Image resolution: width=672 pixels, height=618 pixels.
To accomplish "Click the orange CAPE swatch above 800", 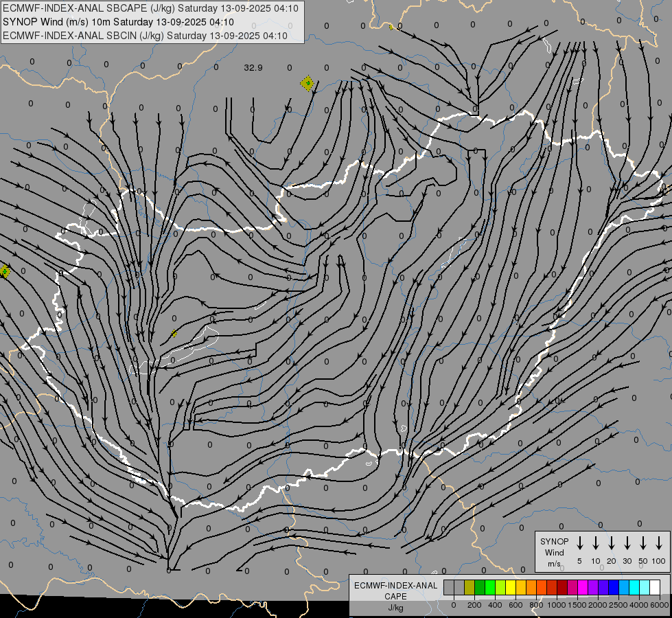I will tap(531, 587).
